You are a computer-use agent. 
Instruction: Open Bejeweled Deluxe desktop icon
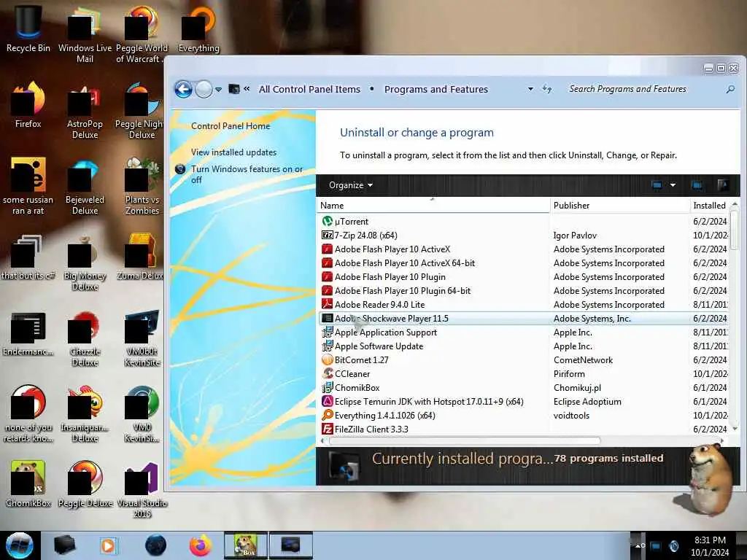pos(85,187)
